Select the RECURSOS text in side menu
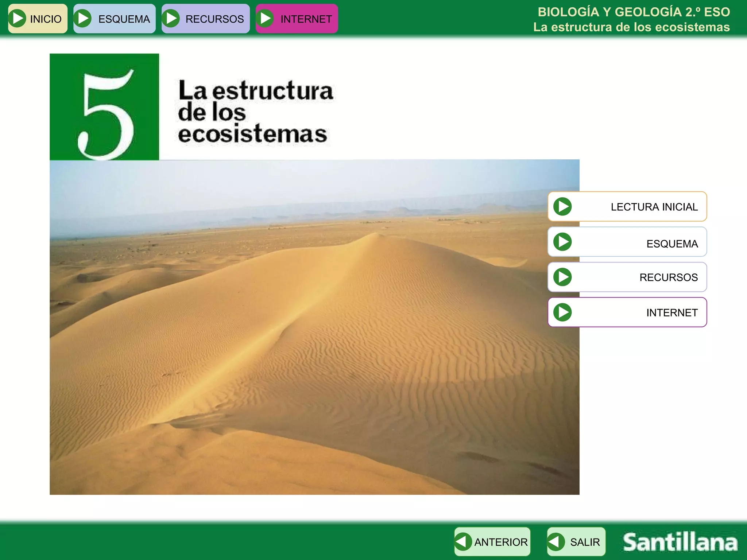The width and height of the screenshot is (747, 560). pyautogui.click(x=668, y=277)
